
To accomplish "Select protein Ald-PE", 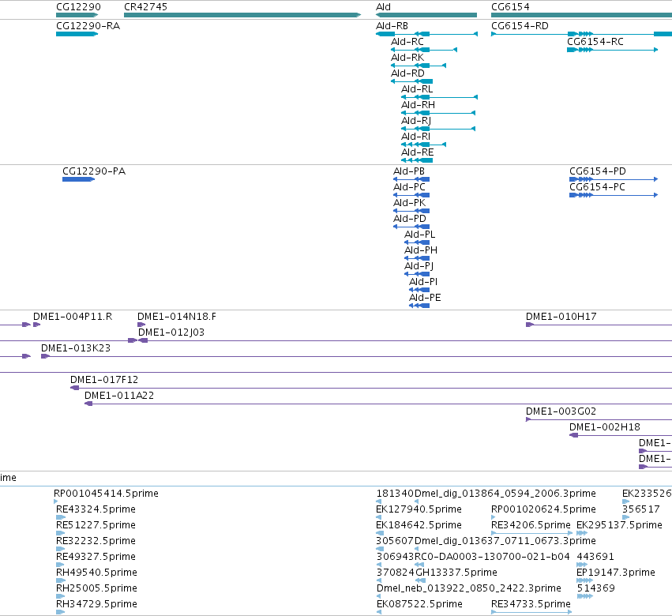I will pyautogui.click(x=419, y=306).
